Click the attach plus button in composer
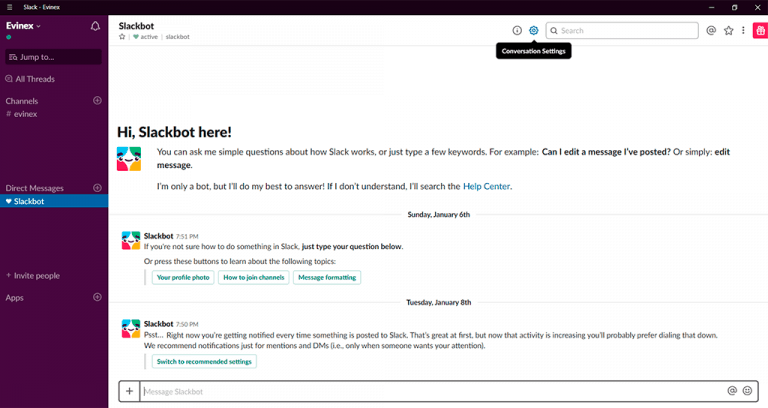Screen dimensions: 768x408 point(129,391)
